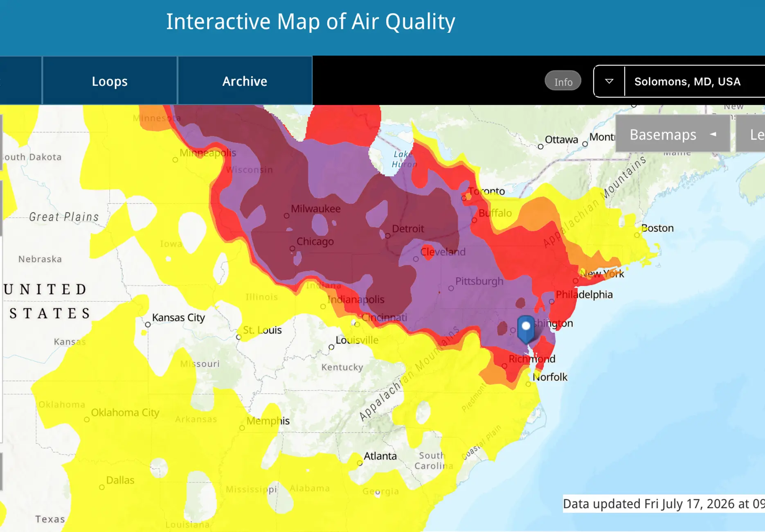Click the Louisville city marker circle
The image size is (765, 532).
point(331,347)
